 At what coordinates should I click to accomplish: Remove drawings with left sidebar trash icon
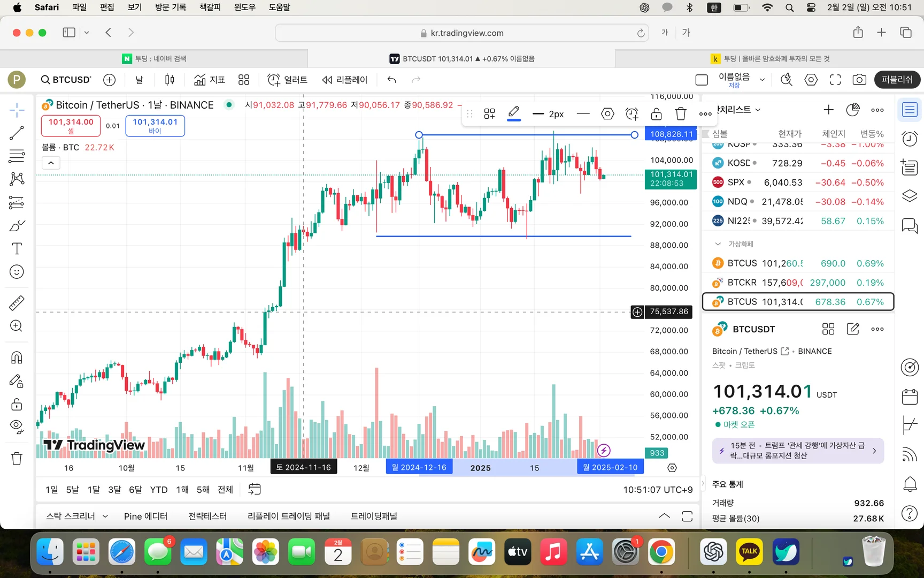pos(17,459)
